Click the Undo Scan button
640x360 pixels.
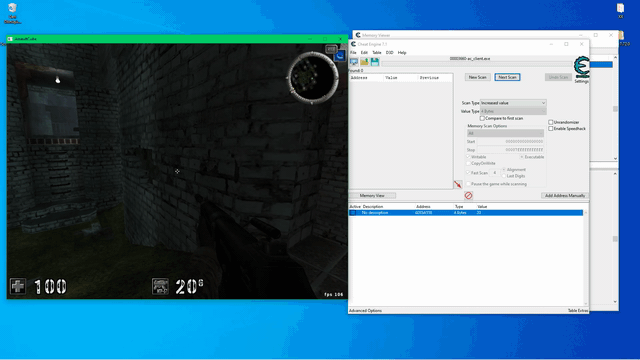point(558,77)
